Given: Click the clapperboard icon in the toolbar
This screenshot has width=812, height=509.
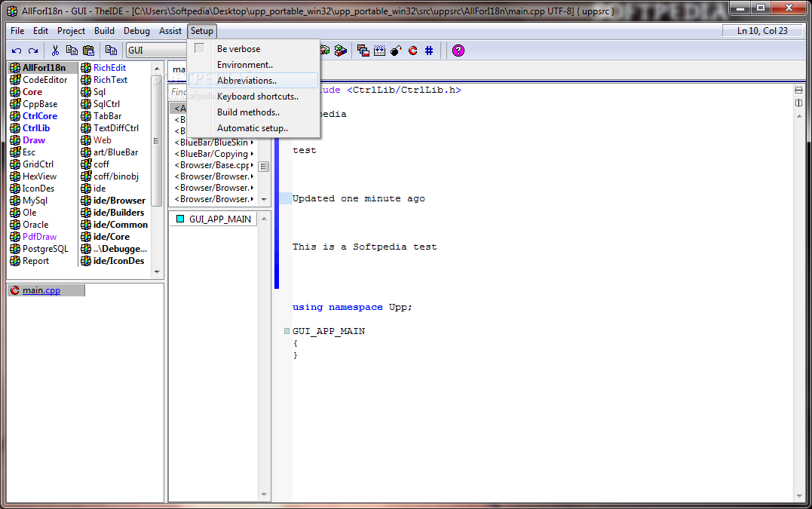Looking at the screenshot, I should (379, 51).
